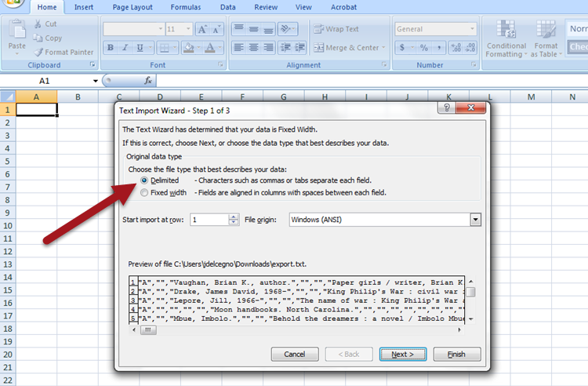The width and height of the screenshot is (588, 386).
Task: Open the Review tab
Action: click(x=266, y=7)
